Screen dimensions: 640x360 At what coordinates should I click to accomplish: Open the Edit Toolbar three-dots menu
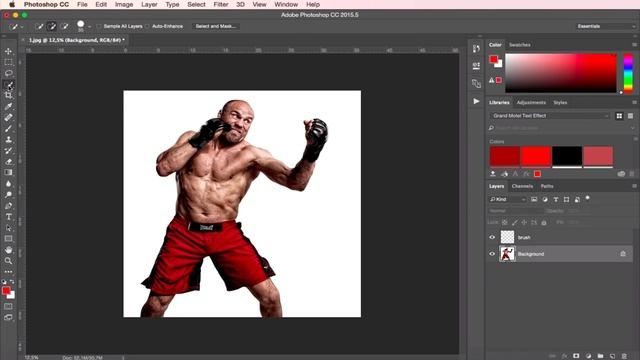(8, 271)
